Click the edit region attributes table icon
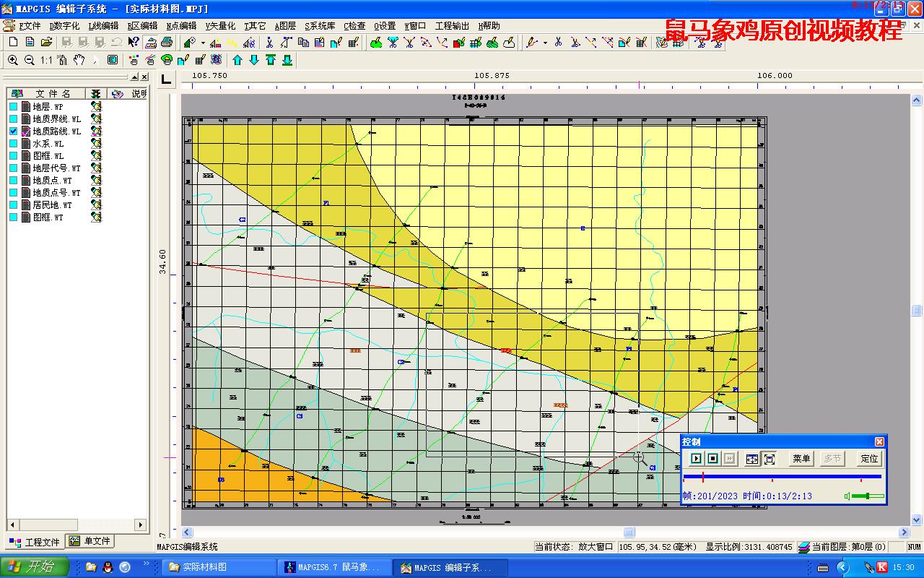Screen dimensions: 924x578 coord(476,43)
